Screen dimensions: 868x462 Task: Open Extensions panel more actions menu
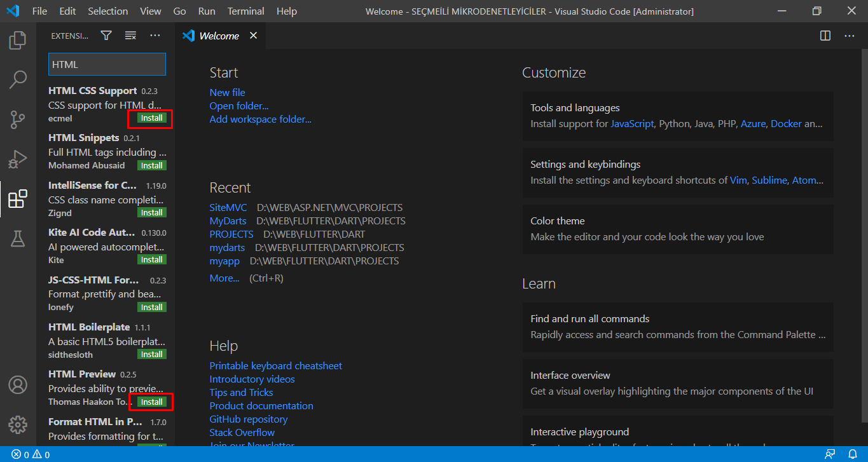(x=155, y=36)
